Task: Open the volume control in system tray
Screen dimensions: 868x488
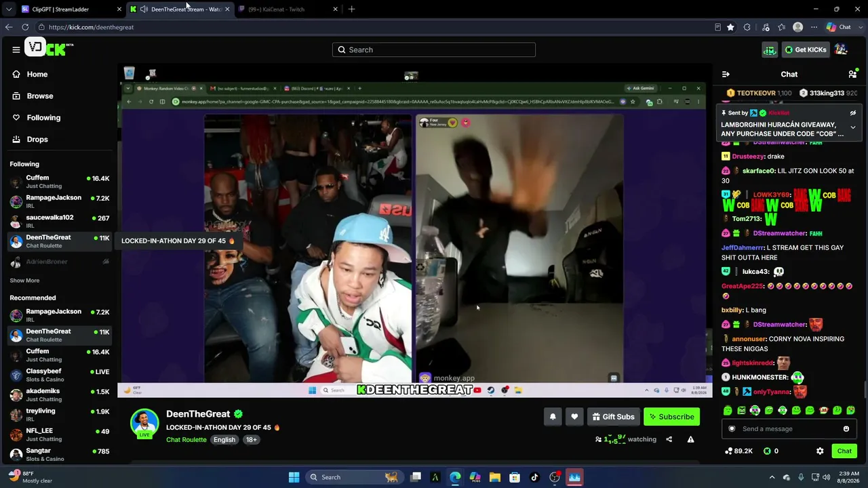Action: pos(826,477)
